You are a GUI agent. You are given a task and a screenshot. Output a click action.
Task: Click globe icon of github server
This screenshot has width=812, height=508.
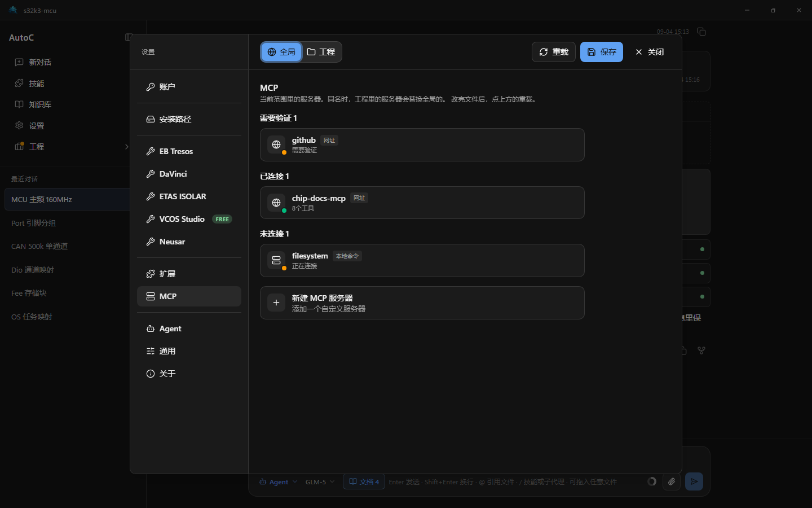pyautogui.click(x=276, y=144)
